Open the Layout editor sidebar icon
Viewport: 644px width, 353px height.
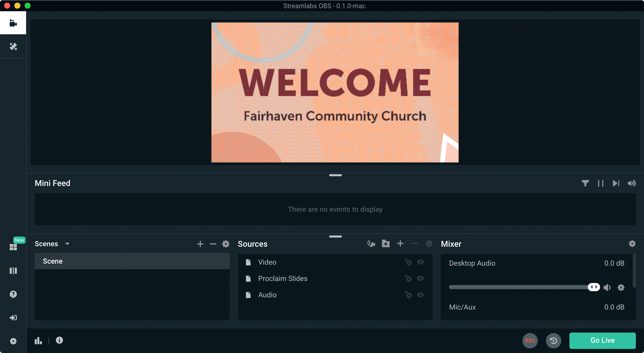13,270
